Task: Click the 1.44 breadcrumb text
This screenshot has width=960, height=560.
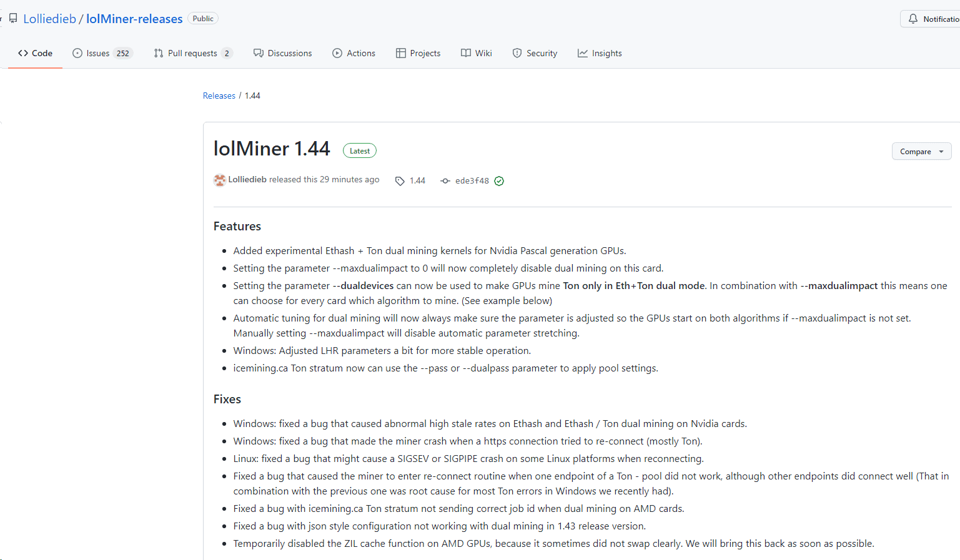Action: pos(252,96)
